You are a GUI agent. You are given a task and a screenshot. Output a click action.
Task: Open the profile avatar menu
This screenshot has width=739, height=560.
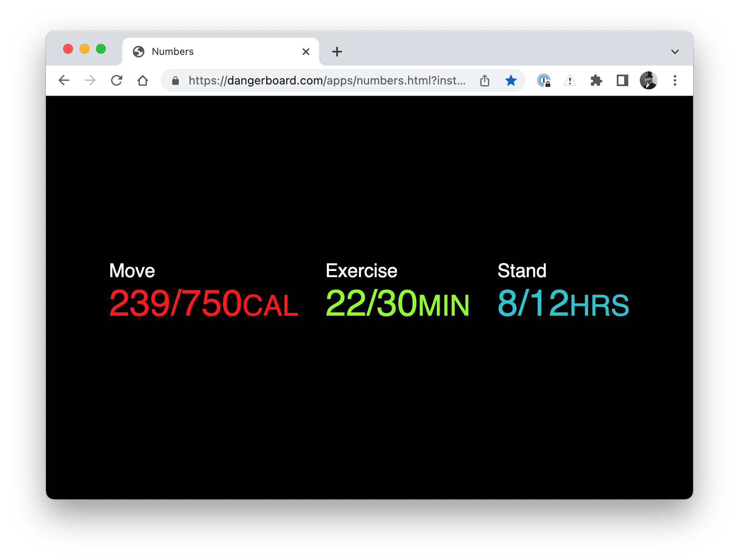coord(649,80)
